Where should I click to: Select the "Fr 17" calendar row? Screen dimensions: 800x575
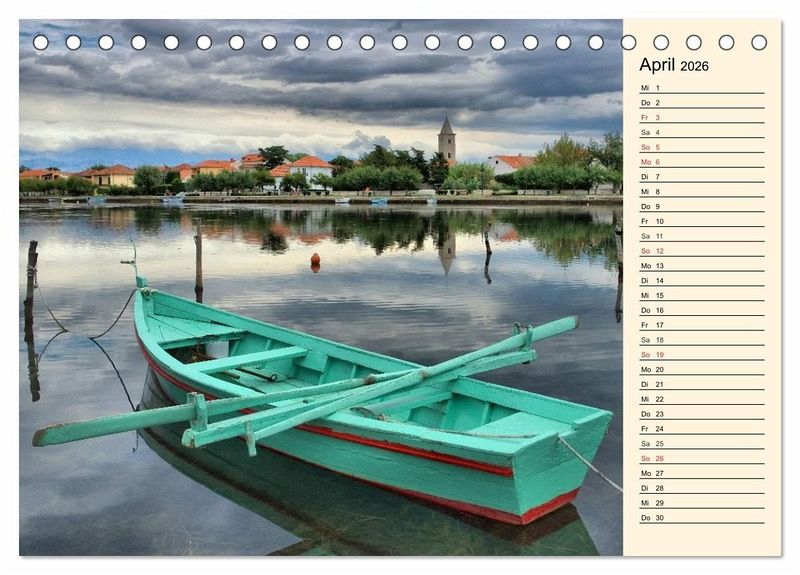[702, 324]
